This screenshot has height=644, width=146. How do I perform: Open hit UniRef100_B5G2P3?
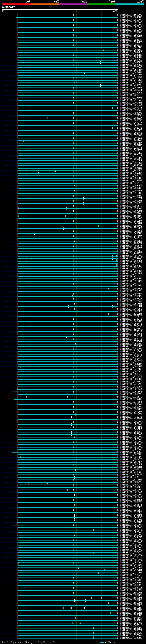[131, 600]
